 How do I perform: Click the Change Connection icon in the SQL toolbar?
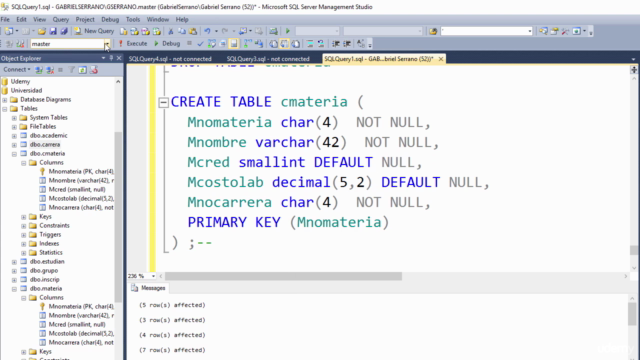tap(20, 44)
